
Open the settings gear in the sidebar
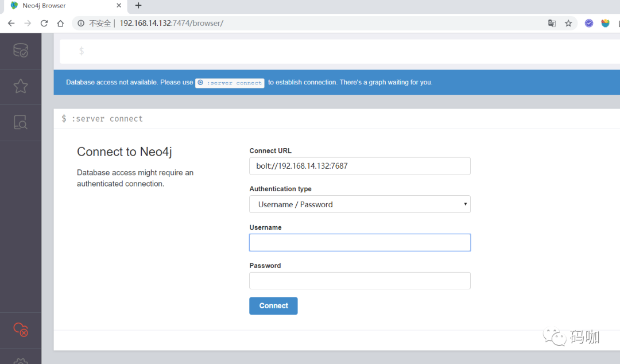(x=21, y=361)
